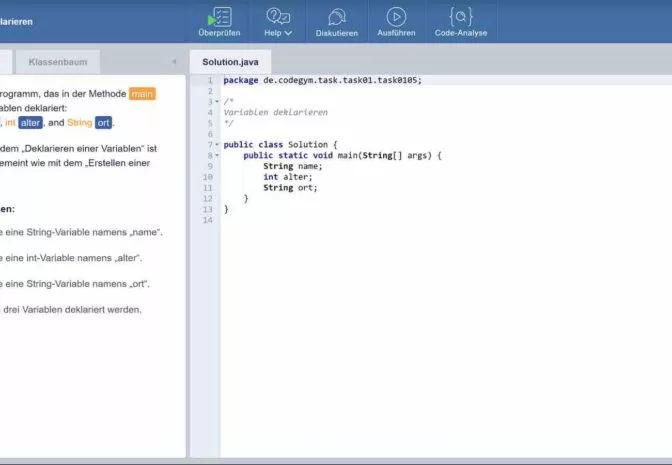Click the empty editor area below the code
Screen dimensions: 672x465
tap(446, 339)
